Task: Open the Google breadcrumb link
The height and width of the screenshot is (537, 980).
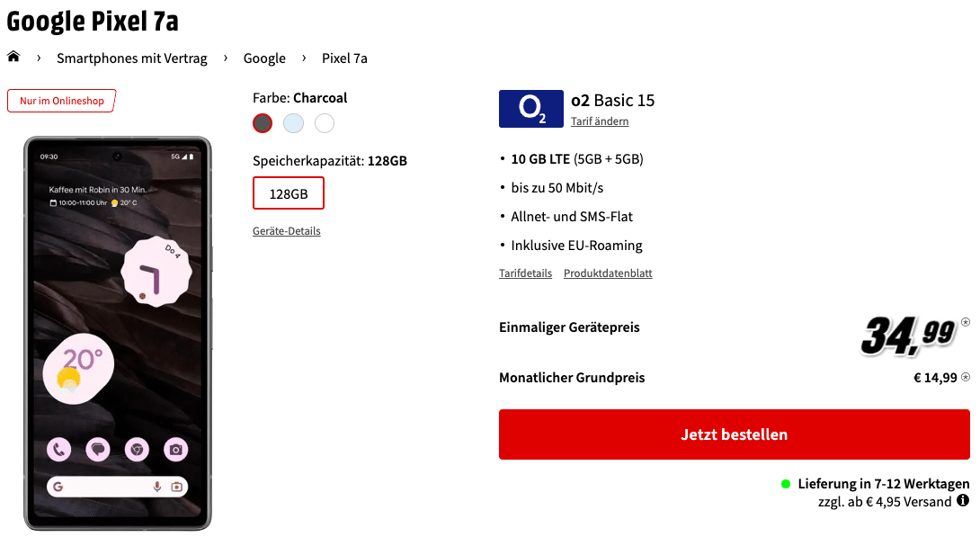Action: coord(264,58)
